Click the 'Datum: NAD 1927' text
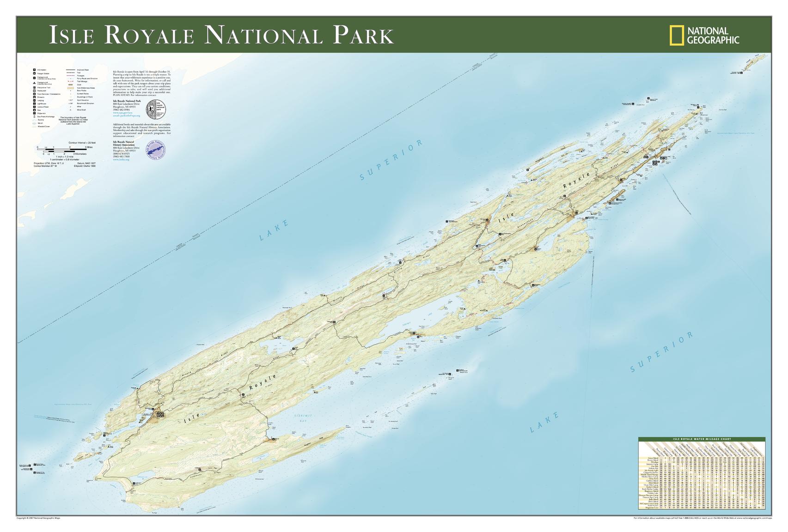788x532 pixels. [86, 163]
